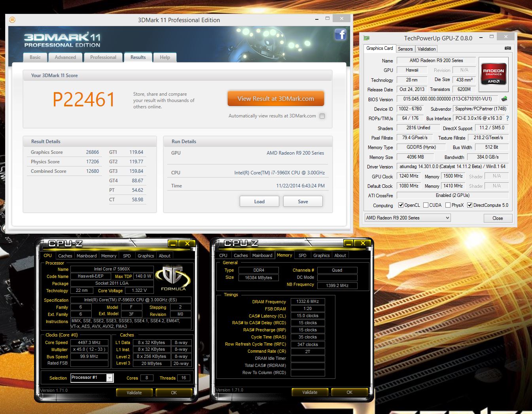This screenshot has height=414, width=532.
Task: Toggle automatically view results at 3DMark.com
Action: pyautogui.click(x=322, y=116)
